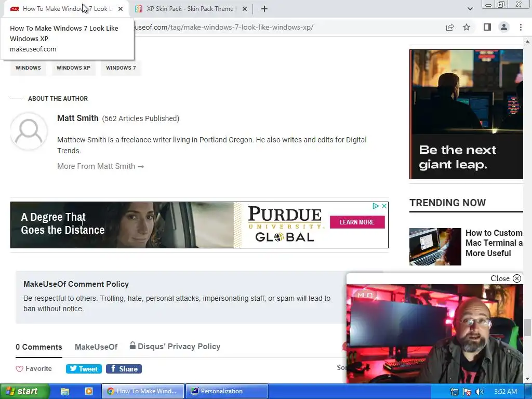
Task: Click LEARN MORE on the Purdue ad
Action: (x=357, y=222)
